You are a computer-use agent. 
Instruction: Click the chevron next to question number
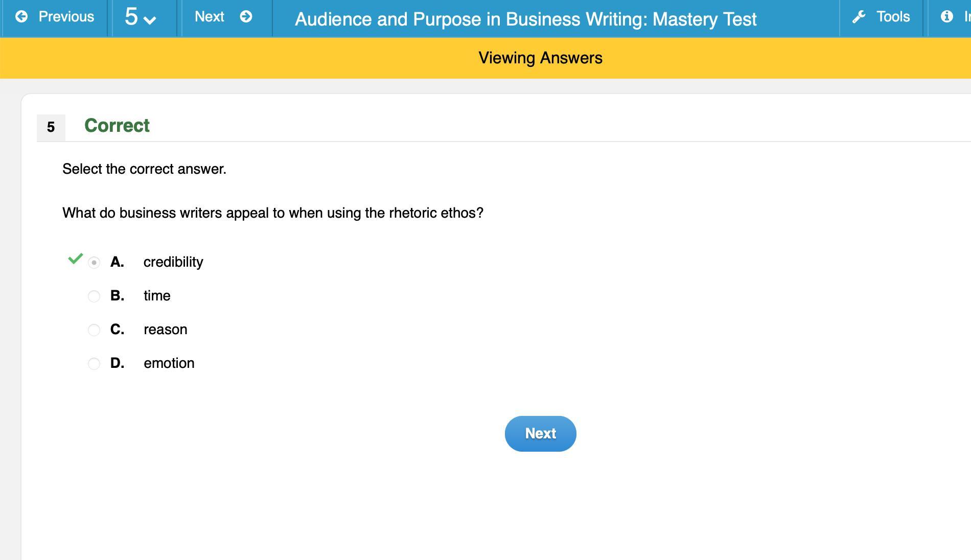[150, 20]
